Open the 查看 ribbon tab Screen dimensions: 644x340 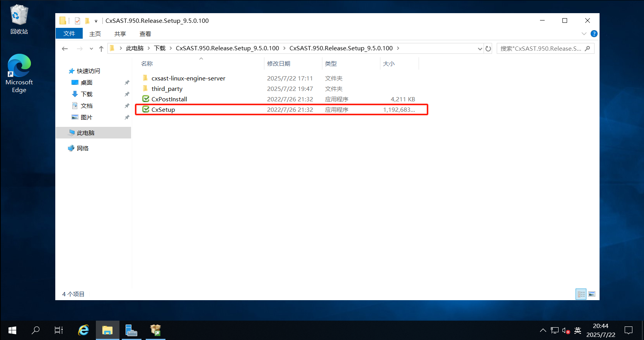[x=145, y=34]
